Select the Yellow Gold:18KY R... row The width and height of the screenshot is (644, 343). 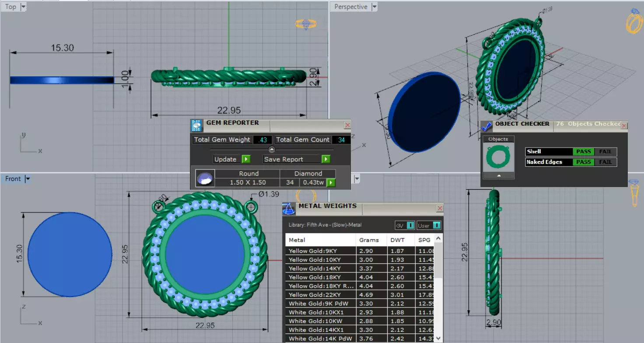[360, 286]
